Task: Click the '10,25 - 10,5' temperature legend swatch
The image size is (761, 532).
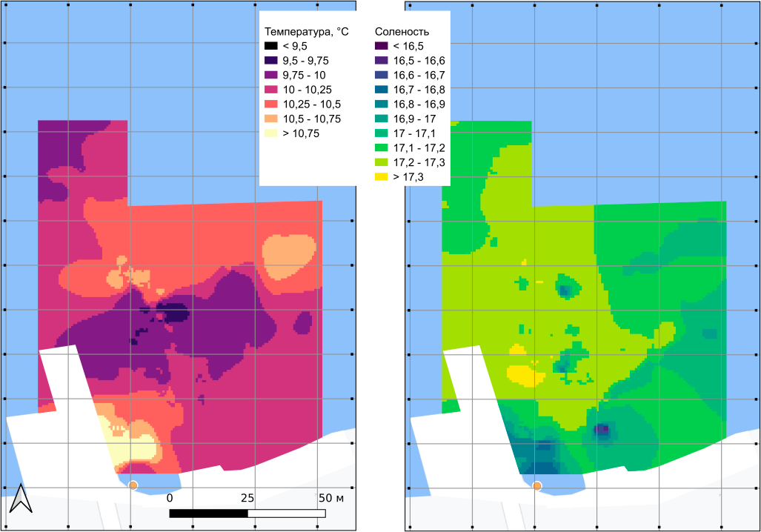Action: [x=272, y=104]
